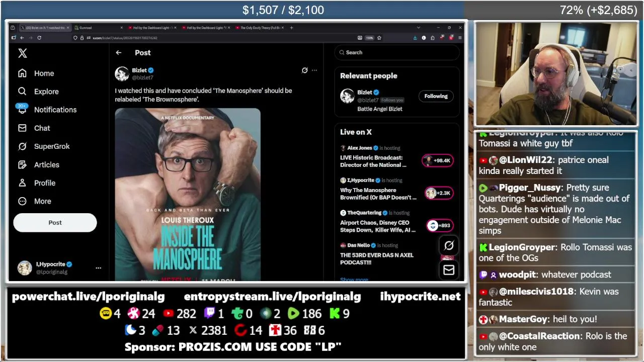Click the SuperGrok icon in sidebar

pyautogui.click(x=22, y=146)
